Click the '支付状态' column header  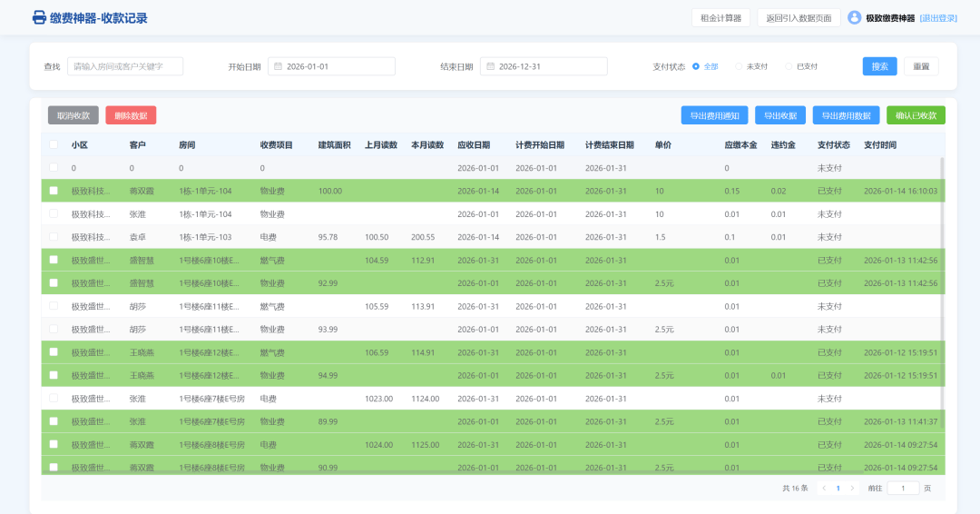(833, 144)
